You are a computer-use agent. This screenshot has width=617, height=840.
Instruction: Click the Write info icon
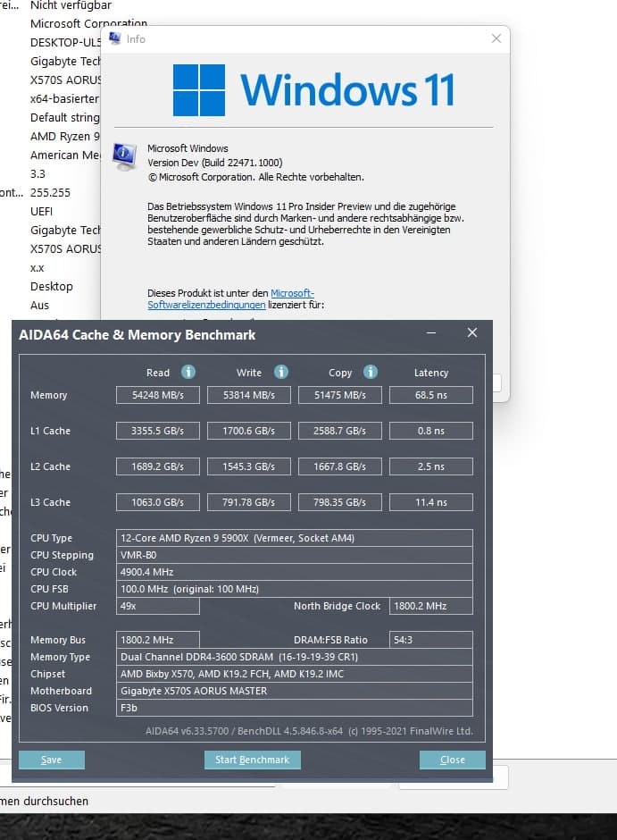[281, 372]
